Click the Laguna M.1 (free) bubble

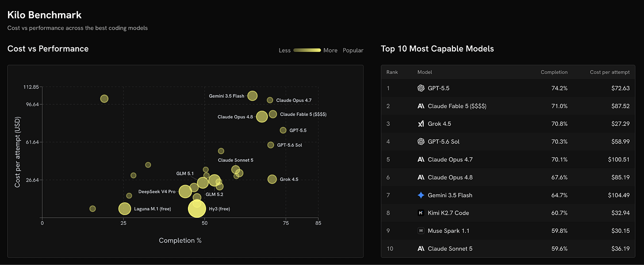click(x=125, y=209)
